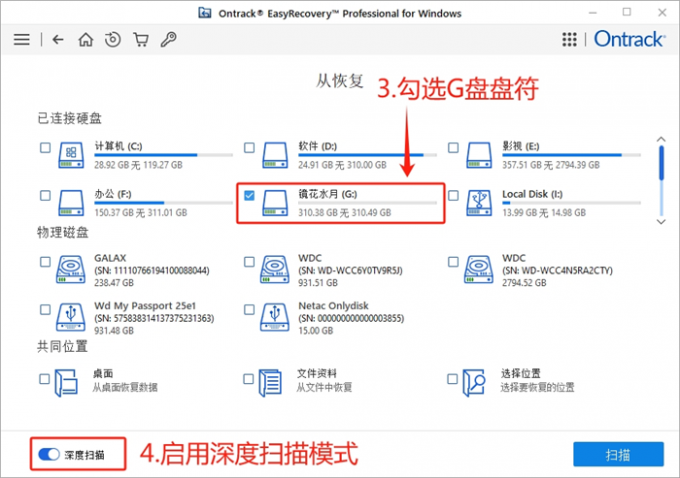This screenshot has width=680, height=478.
Task: Click the resume recovery circular icon
Action: pos(113,40)
